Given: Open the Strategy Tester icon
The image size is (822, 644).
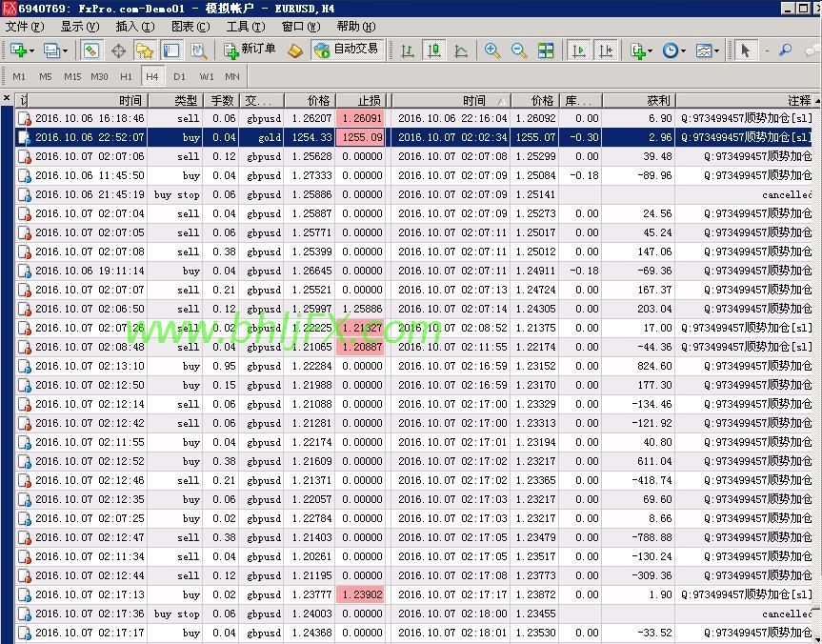Looking at the screenshot, I should click(x=199, y=50).
